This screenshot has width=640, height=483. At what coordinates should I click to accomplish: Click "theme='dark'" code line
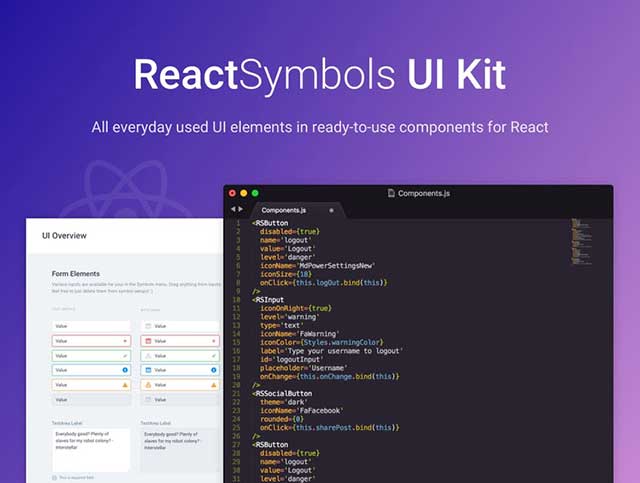[284, 402]
